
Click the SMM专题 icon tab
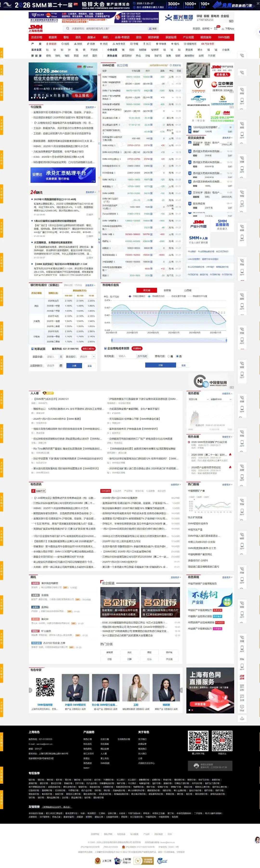pos(38,491)
